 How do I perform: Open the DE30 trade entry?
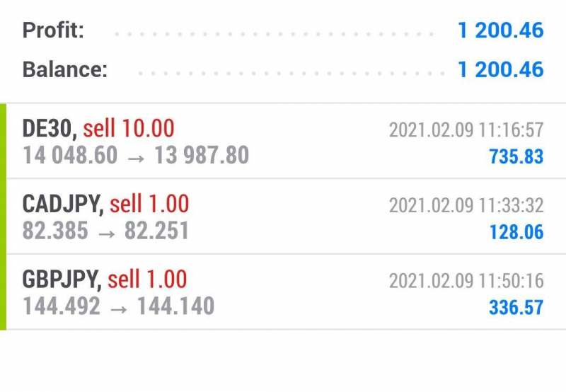click(x=283, y=142)
